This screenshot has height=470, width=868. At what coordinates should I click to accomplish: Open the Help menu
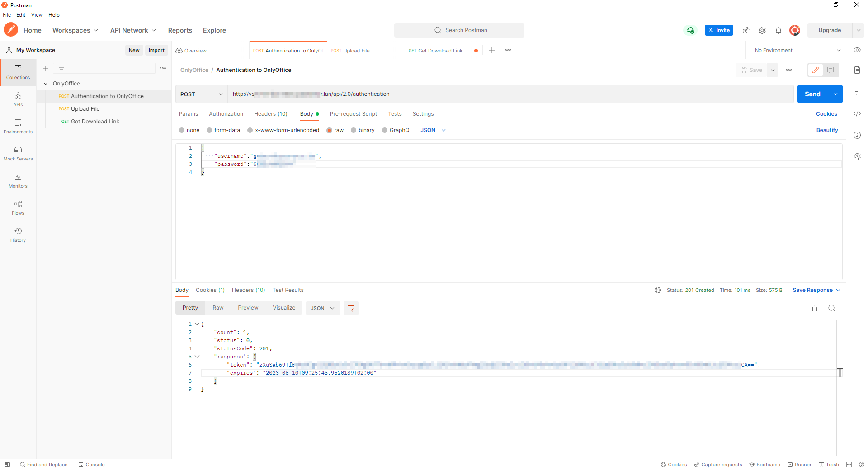[54, 15]
